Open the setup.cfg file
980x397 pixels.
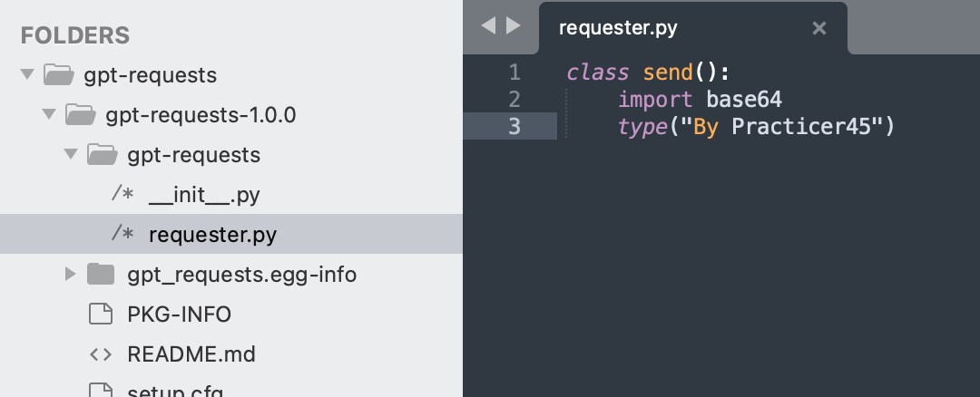[x=175, y=392]
